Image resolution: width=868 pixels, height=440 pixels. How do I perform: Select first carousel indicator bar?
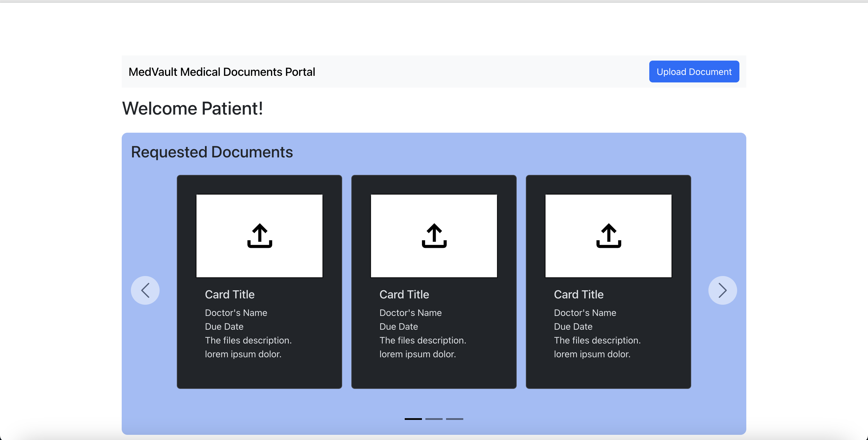(x=413, y=419)
